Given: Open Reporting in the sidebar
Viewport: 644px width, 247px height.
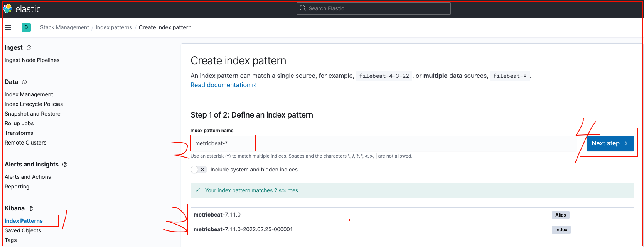Looking at the screenshot, I should tap(17, 187).
